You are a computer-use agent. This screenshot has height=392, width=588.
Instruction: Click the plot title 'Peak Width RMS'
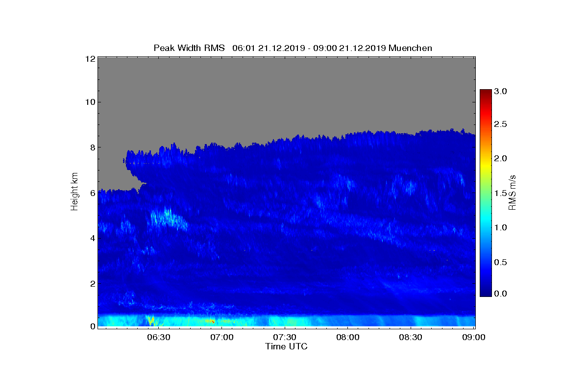[x=189, y=48]
